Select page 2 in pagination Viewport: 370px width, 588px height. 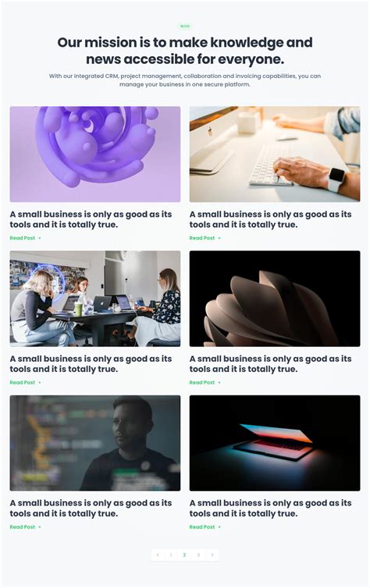(x=185, y=554)
